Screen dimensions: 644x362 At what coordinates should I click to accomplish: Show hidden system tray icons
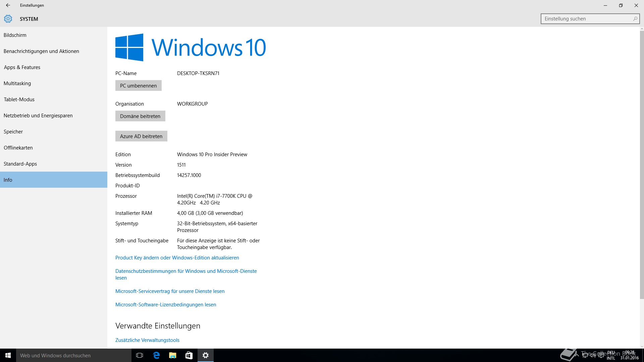[x=577, y=355]
